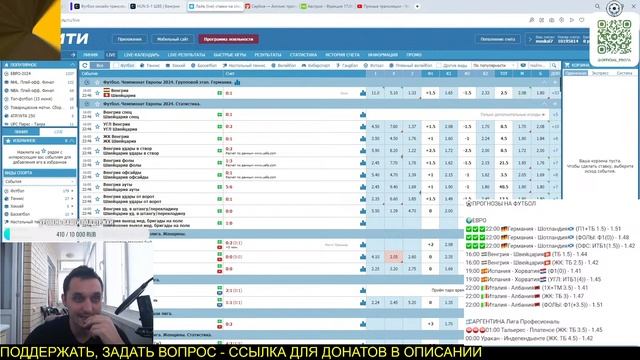Click the search input field in filter bar
Viewport: 640px width, 360px height.
pos(538,65)
